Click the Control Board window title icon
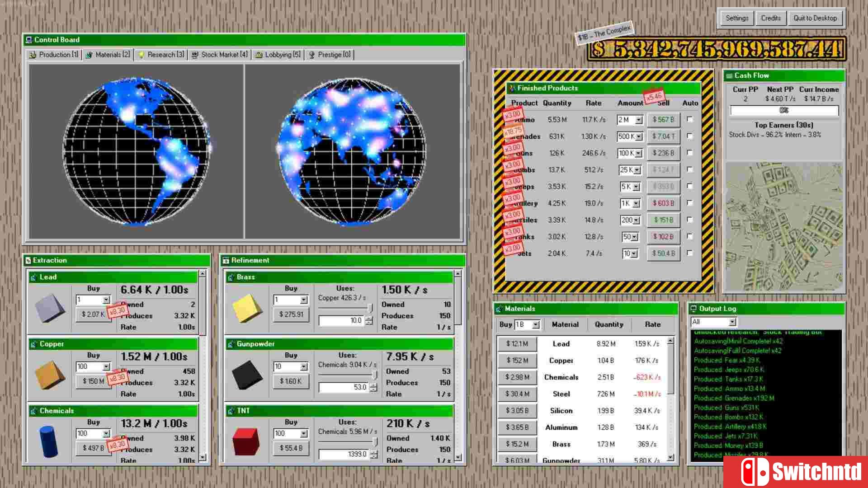This screenshot has width=868, height=488. click(29, 40)
